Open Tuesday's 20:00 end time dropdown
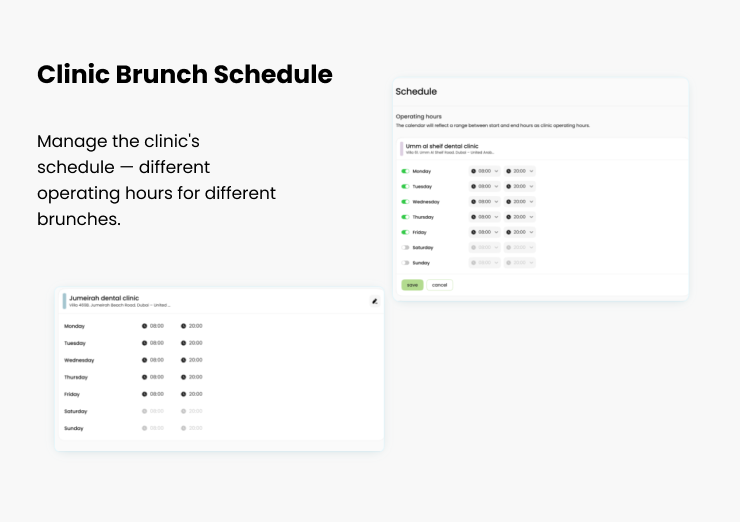Viewport: 740px width, 522px height. [520, 186]
